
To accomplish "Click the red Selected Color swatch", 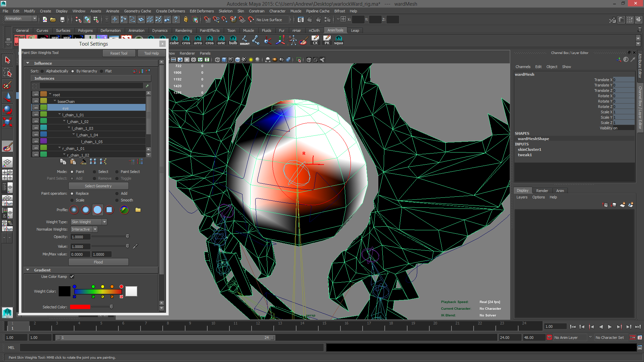I will point(80,307).
